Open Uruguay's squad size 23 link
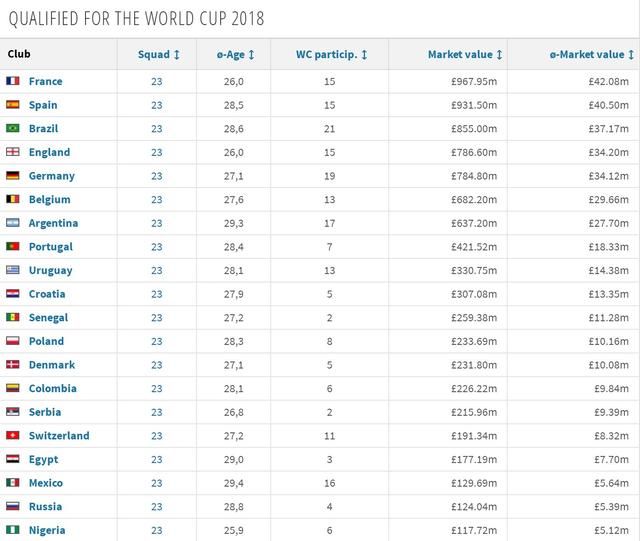The width and height of the screenshot is (640, 541). click(156, 271)
